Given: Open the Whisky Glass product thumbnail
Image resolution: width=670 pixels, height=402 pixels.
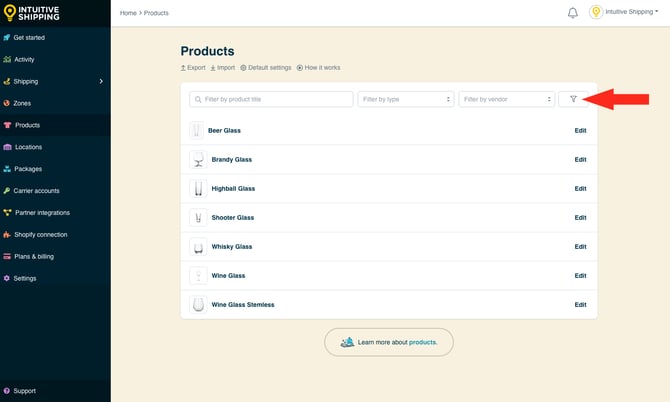Looking at the screenshot, I should (198, 246).
